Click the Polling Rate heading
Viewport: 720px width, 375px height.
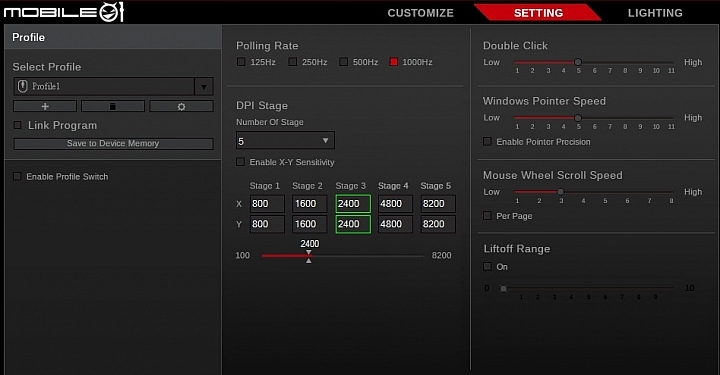tap(267, 46)
